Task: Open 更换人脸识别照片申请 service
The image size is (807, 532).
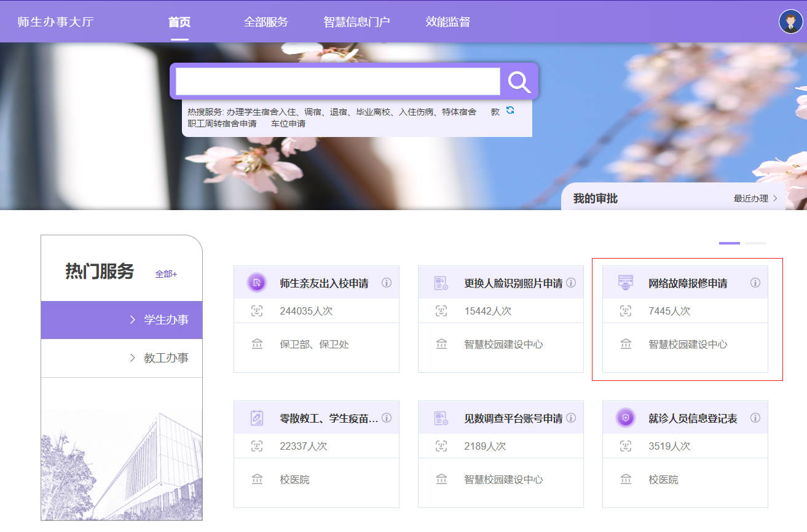Action: tap(513, 283)
